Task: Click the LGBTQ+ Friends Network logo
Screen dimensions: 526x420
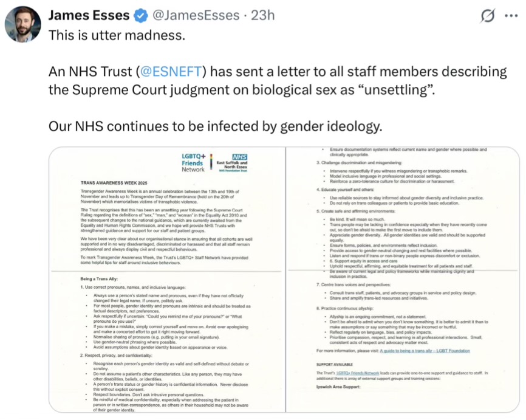Action: [x=193, y=163]
